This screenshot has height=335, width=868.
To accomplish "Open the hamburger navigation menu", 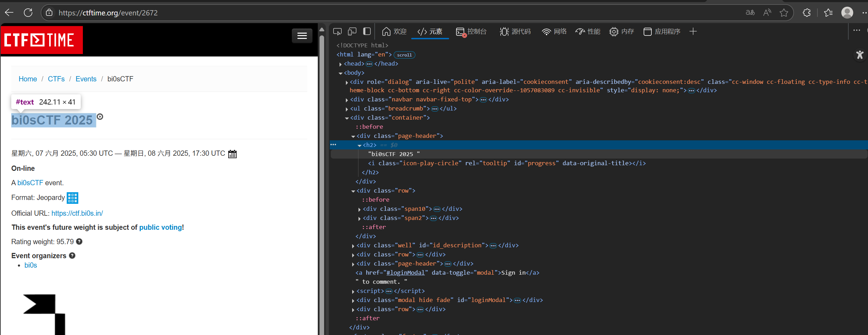I will 302,36.
